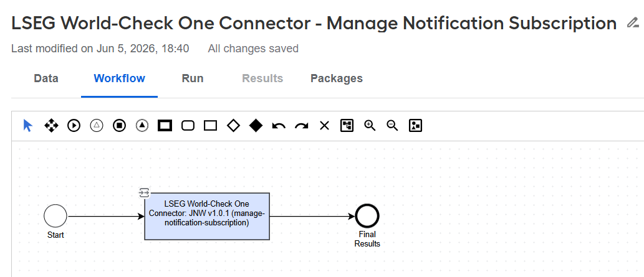Open the Data tab

click(46, 78)
